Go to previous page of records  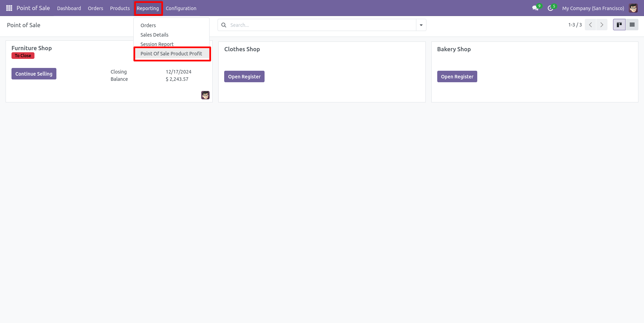pyautogui.click(x=590, y=25)
